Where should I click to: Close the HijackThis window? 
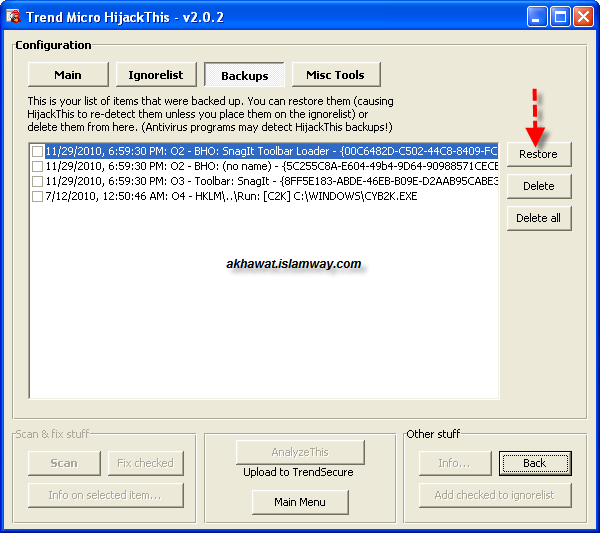click(584, 17)
